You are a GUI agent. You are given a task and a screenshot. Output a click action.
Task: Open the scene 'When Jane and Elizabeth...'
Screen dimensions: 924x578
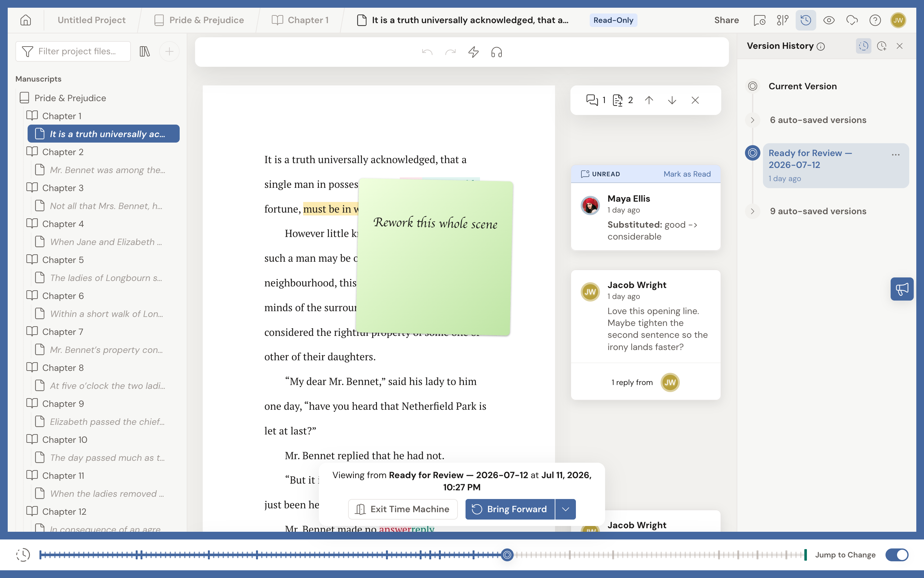coord(98,241)
